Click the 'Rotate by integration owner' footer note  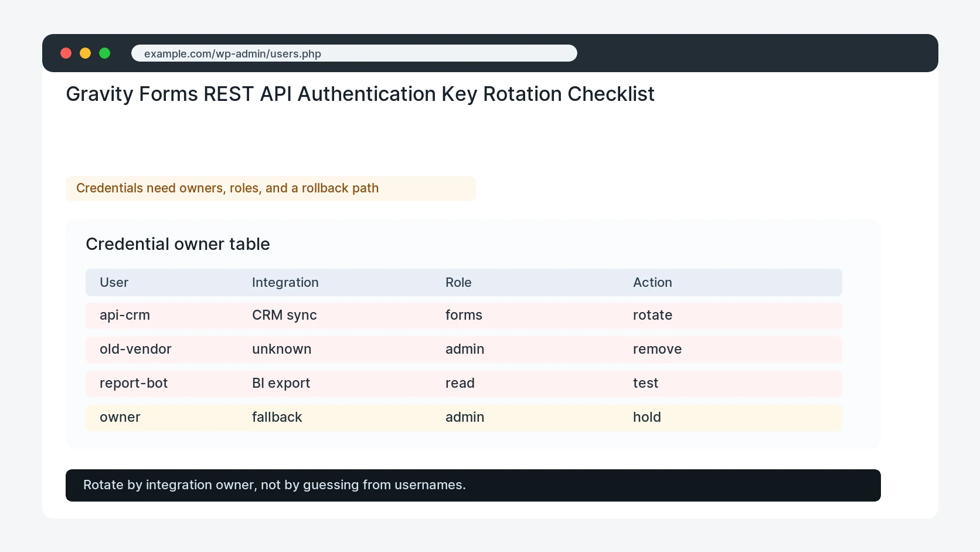[x=473, y=486]
